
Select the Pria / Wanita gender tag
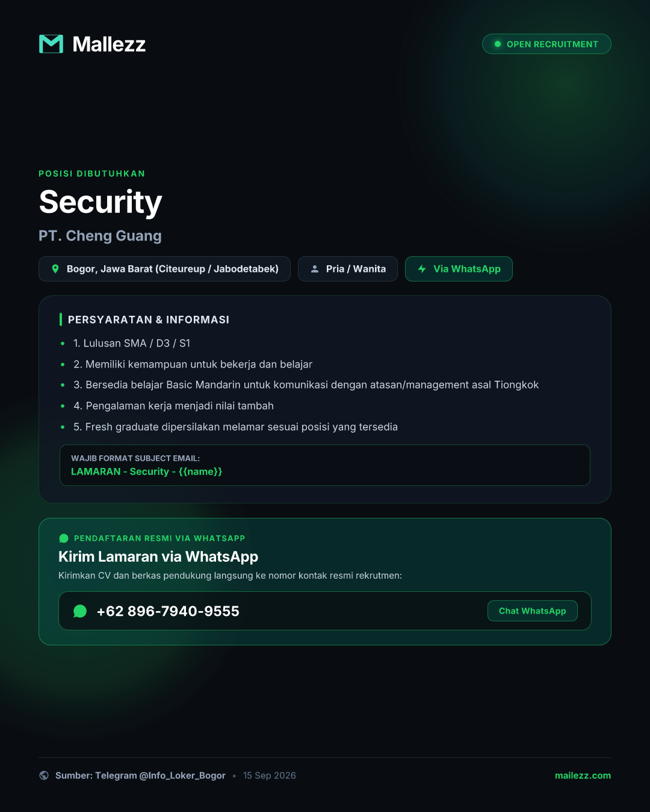point(348,269)
